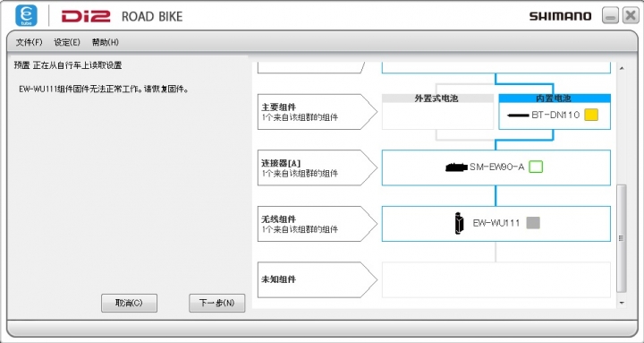Click the EW-WU111 firmware error message text
The width and height of the screenshot is (644, 343).
104,90
